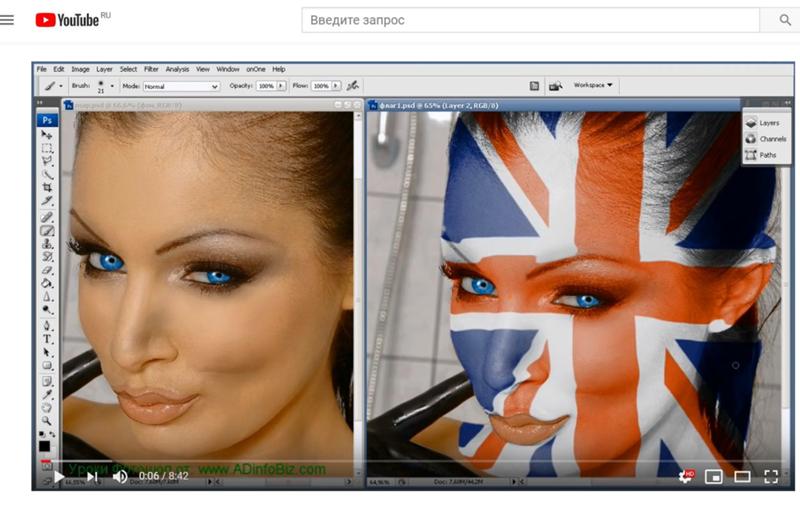
Task: Select the Notes tool
Action: [x=47, y=381]
